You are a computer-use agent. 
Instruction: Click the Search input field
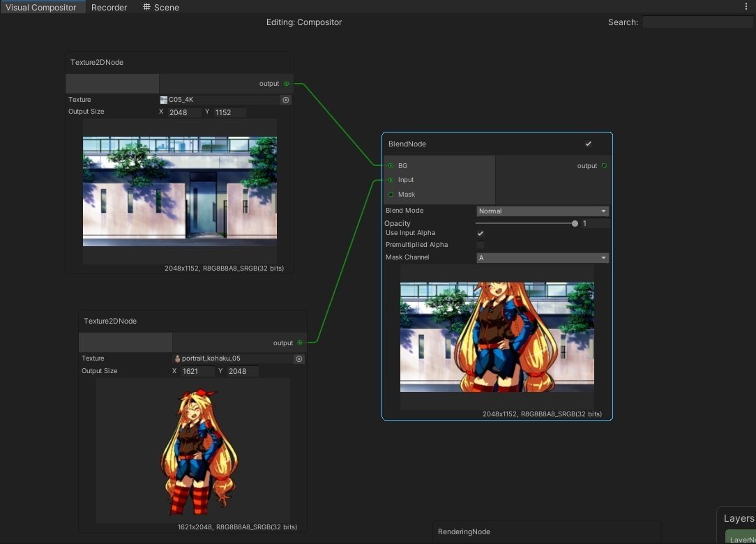(x=697, y=22)
